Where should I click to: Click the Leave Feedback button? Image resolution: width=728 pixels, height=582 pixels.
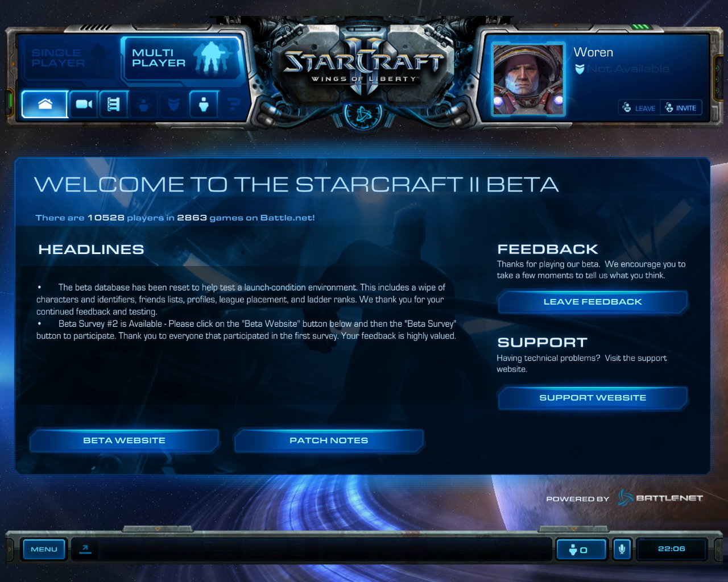[x=593, y=302]
